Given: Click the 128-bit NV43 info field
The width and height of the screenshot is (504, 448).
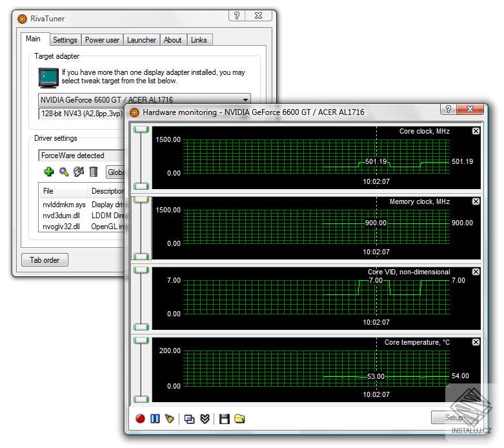Looking at the screenshot, I should (x=81, y=113).
